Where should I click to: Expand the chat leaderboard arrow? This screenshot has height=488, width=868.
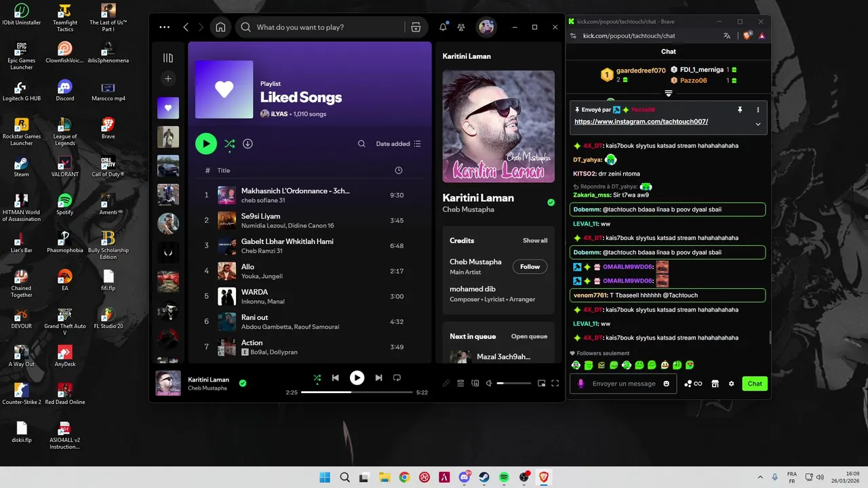(x=669, y=93)
